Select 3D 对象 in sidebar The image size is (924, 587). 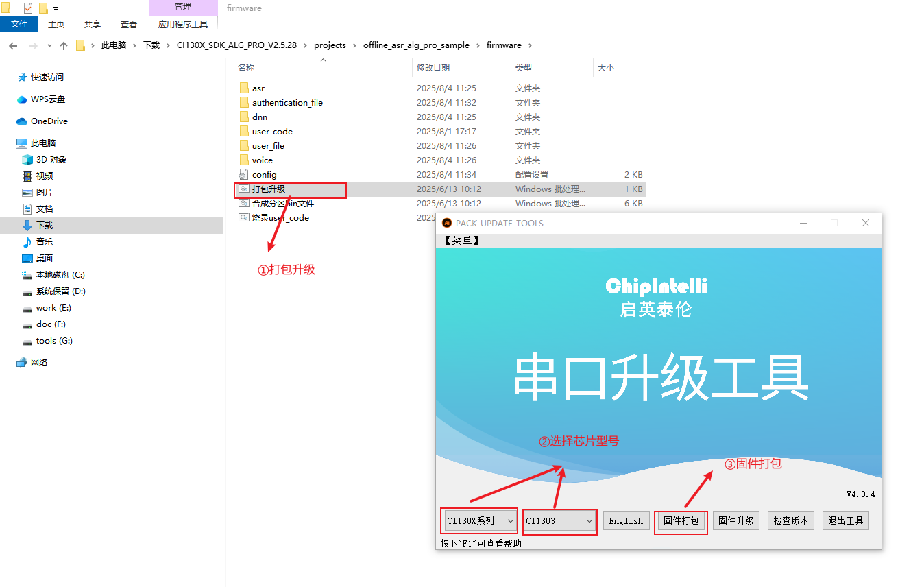51,160
